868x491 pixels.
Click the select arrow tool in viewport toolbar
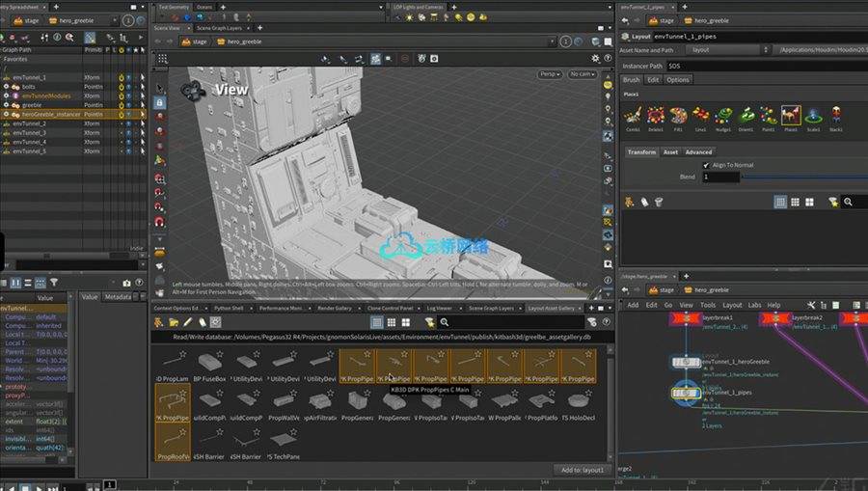click(159, 87)
